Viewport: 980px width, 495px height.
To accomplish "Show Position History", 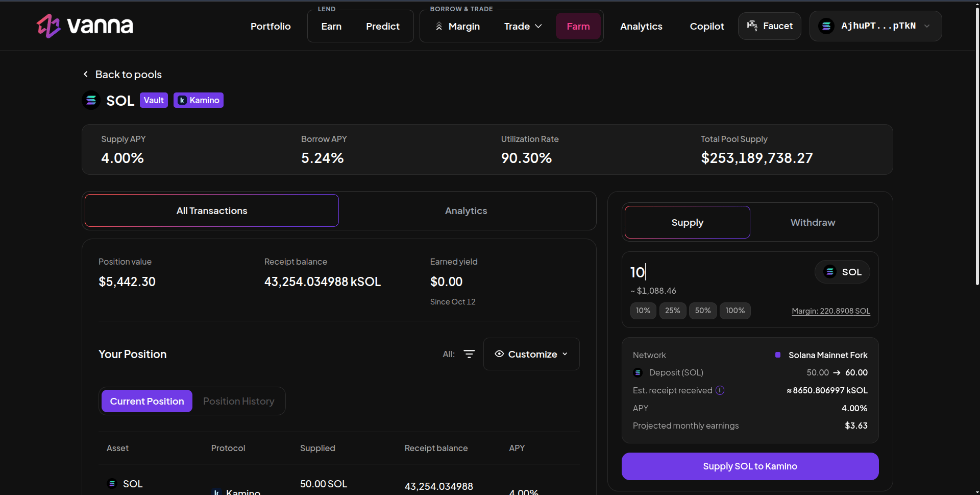I will pos(239,401).
